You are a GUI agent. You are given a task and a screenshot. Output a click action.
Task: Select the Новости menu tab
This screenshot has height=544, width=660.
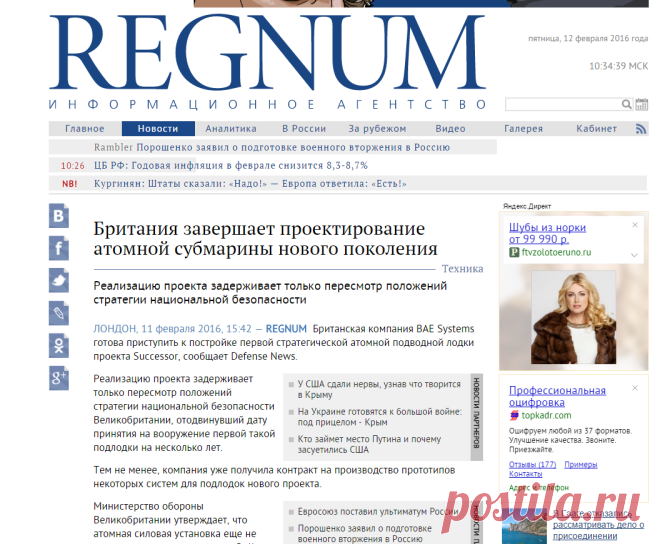[158, 129]
